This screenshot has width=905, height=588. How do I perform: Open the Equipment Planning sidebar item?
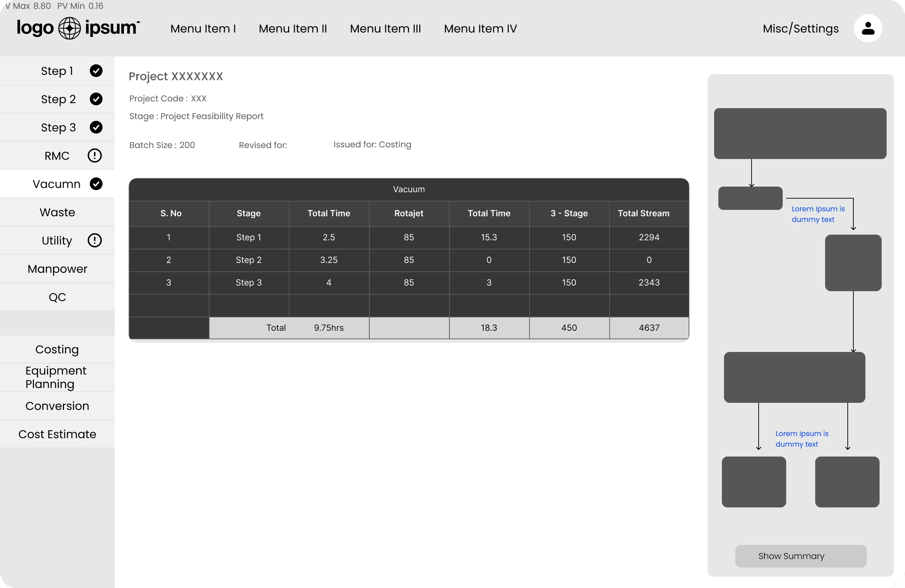point(56,377)
